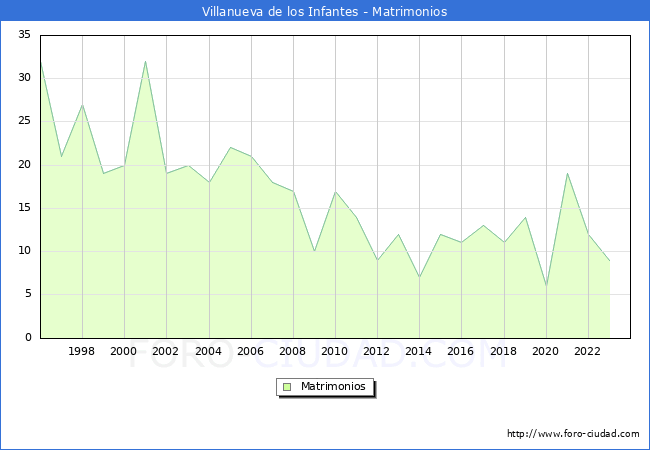Click the x-axis label 2010
The image size is (650, 450).
coord(335,351)
